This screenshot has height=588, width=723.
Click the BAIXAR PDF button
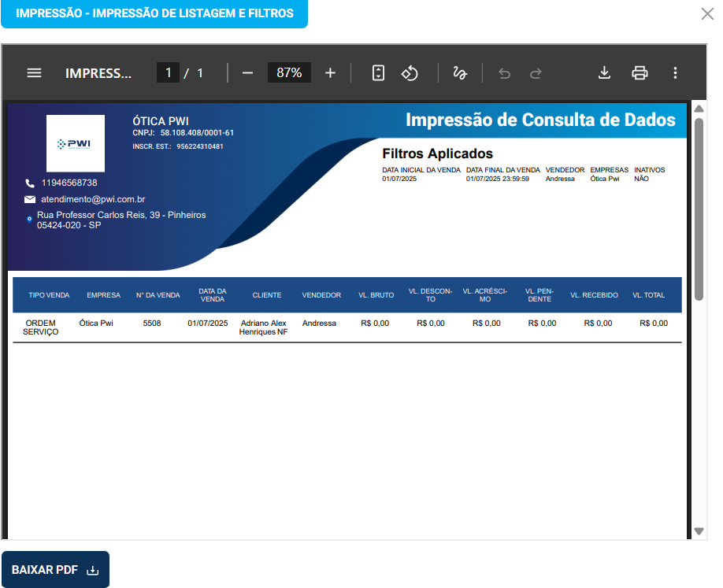(x=54, y=569)
